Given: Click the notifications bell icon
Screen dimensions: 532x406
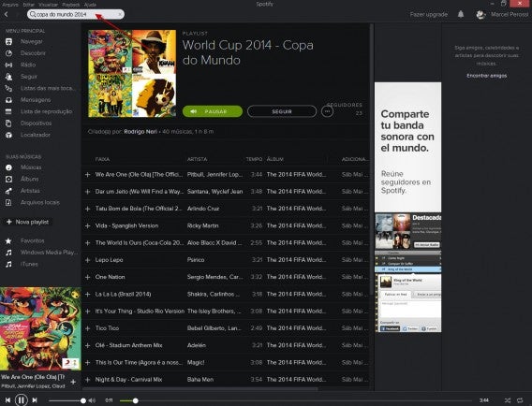Looking at the screenshot, I should tap(461, 14).
